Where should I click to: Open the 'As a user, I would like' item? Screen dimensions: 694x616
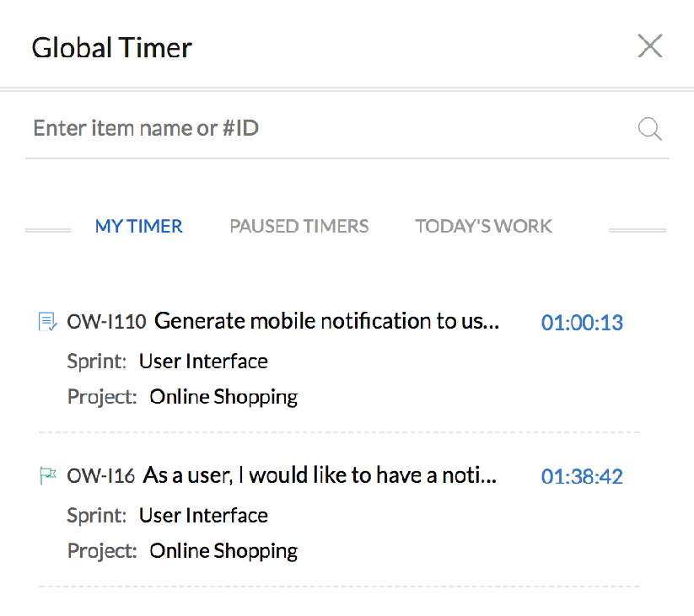(320, 475)
